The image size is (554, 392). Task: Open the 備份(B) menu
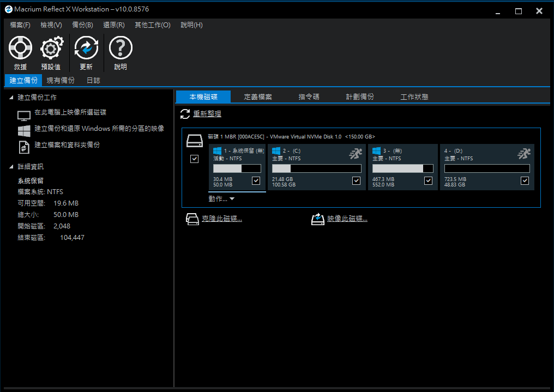(x=83, y=25)
